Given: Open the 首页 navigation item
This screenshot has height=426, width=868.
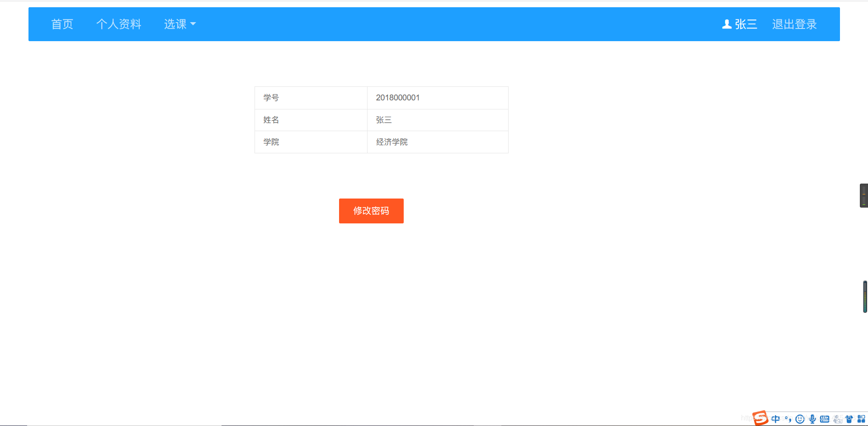Looking at the screenshot, I should [62, 24].
